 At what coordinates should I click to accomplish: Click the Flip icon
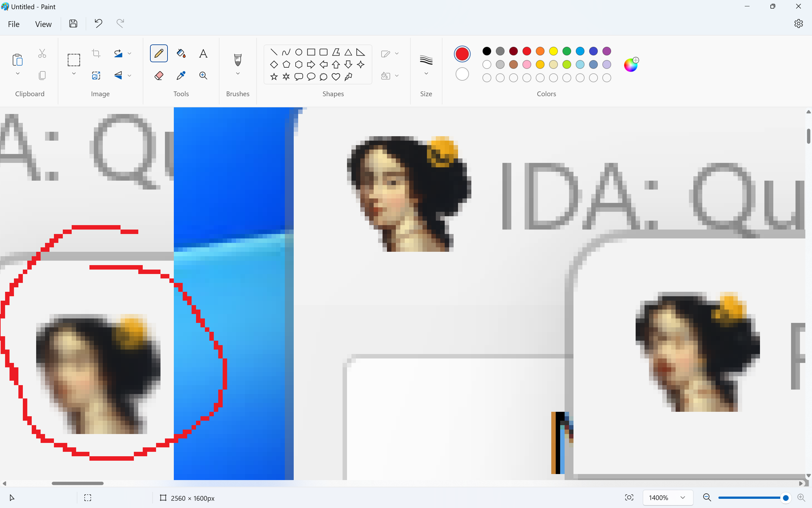click(x=118, y=76)
